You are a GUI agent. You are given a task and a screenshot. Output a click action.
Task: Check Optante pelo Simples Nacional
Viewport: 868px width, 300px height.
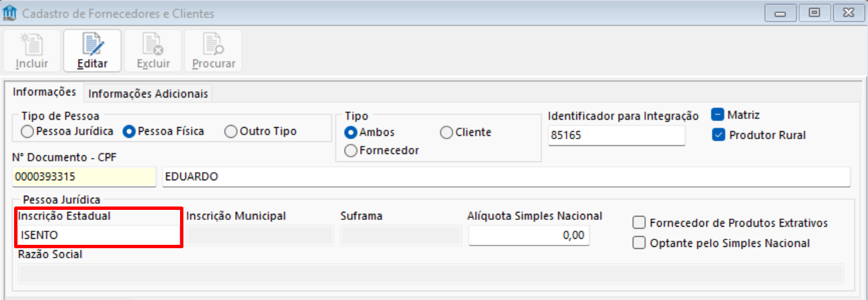(x=722, y=243)
